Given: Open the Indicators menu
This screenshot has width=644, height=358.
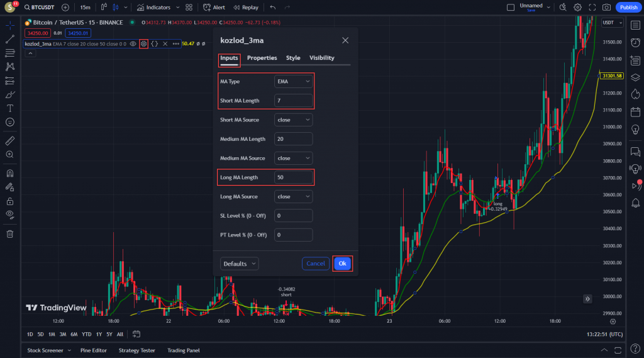Looking at the screenshot, I should (x=153, y=8).
